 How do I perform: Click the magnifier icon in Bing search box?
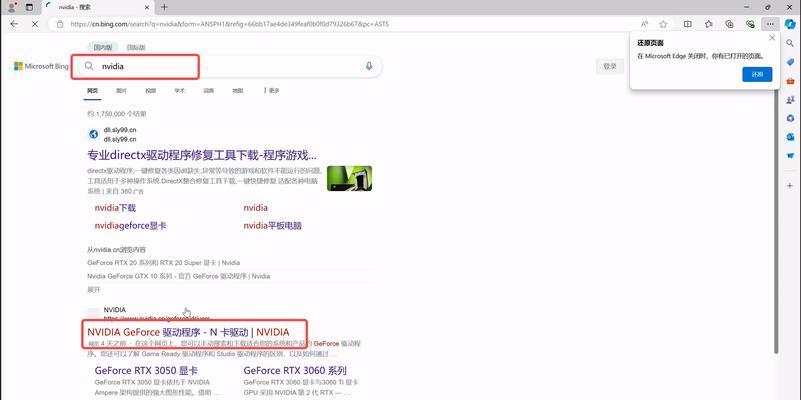[89, 66]
